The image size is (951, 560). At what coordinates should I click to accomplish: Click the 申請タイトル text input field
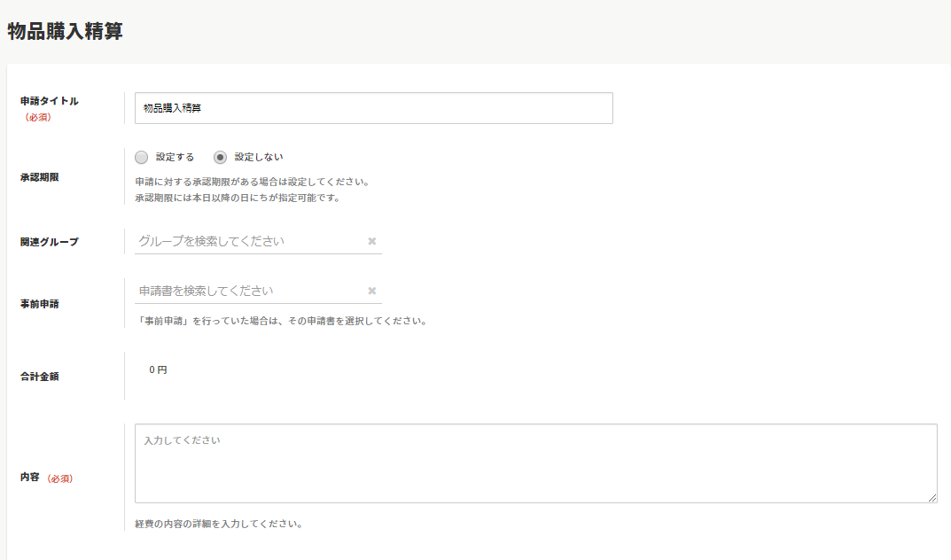[x=373, y=108]
